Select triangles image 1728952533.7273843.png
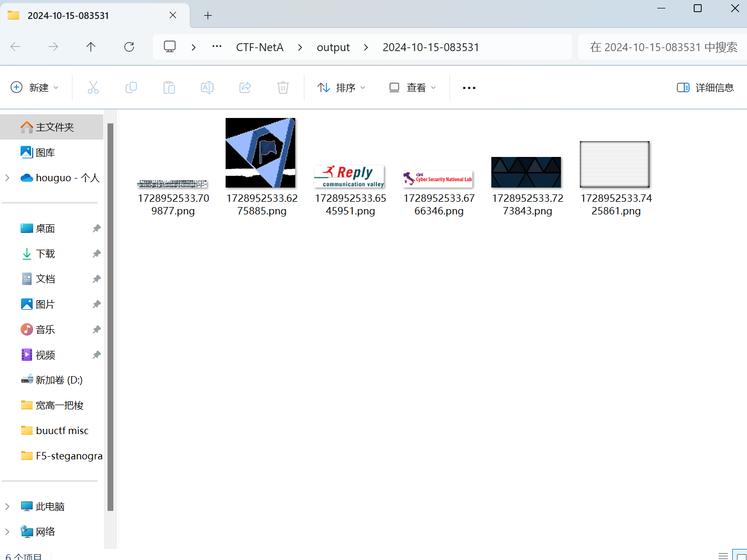Viewport: 747px width, 560px height. point(527,186)
